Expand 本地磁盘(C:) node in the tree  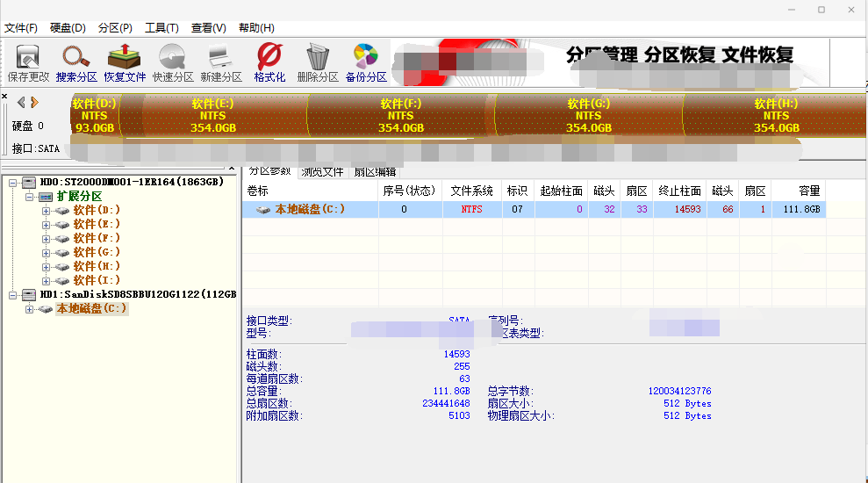[x=29, y=309]
